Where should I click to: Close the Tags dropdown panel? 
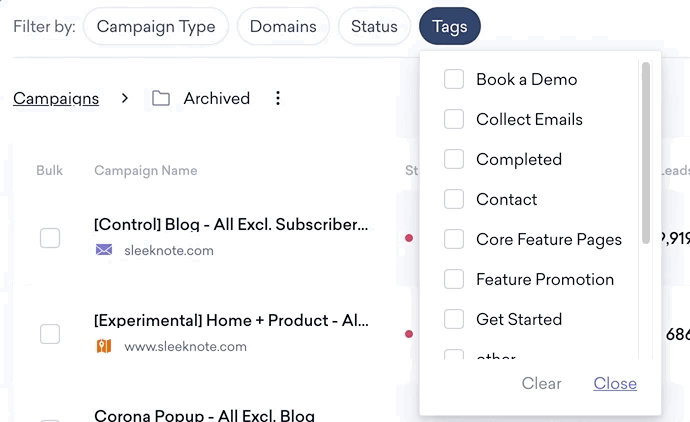click(x=615, y=383)
